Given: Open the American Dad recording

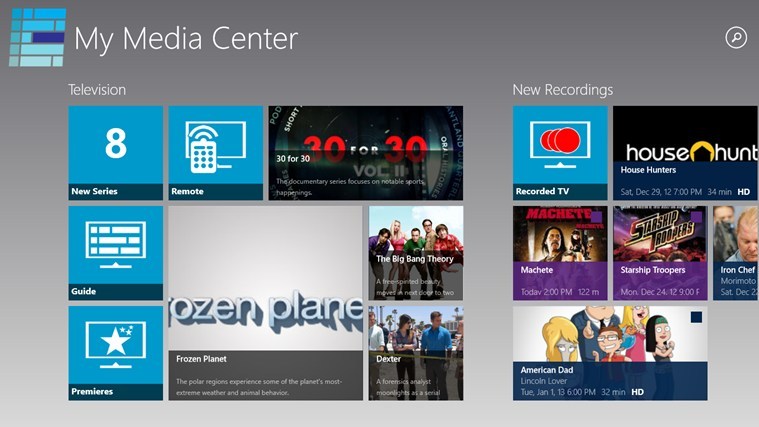Looking at the screenshot, I should point(610,353).
